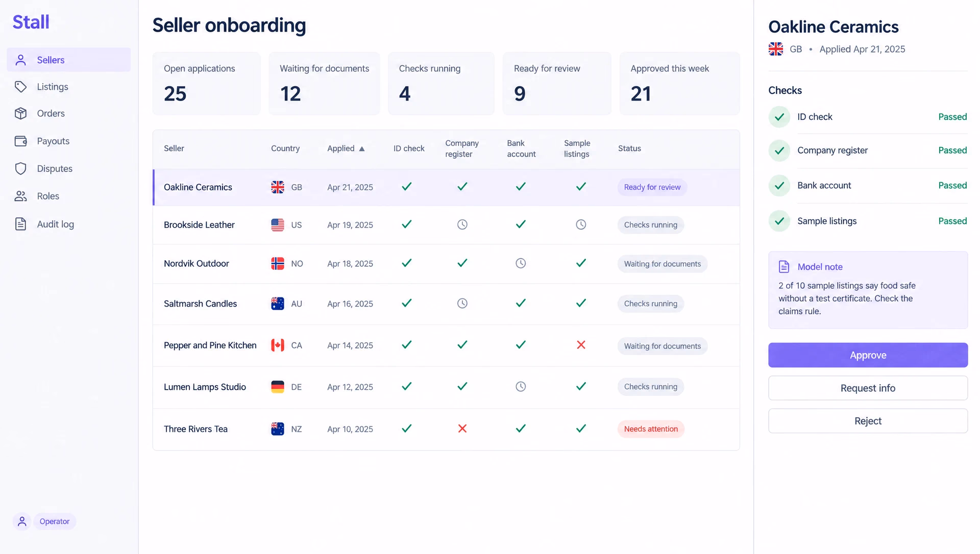
Task: Select Sellers in the sidebar
Action: [69, 60]
